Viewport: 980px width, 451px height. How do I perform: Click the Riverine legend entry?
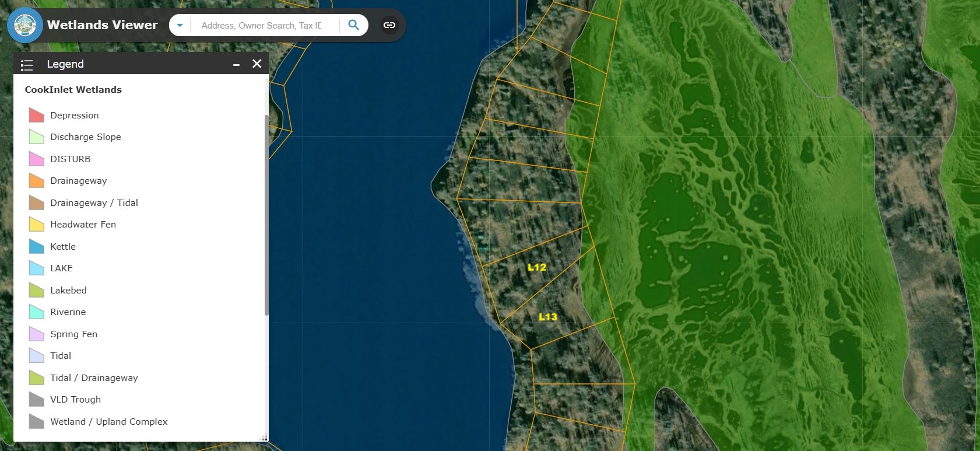[68, 312]
